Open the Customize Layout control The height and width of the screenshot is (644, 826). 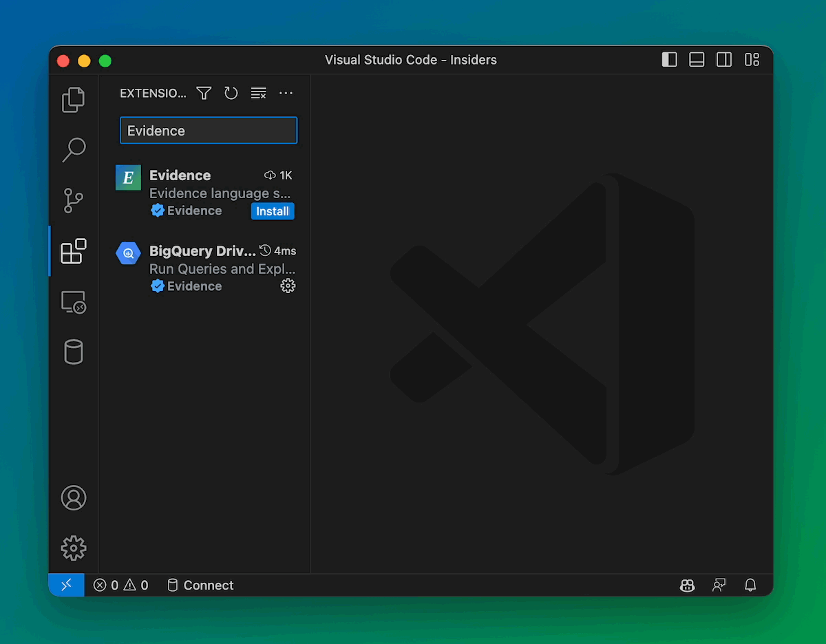tap(752, 60)
